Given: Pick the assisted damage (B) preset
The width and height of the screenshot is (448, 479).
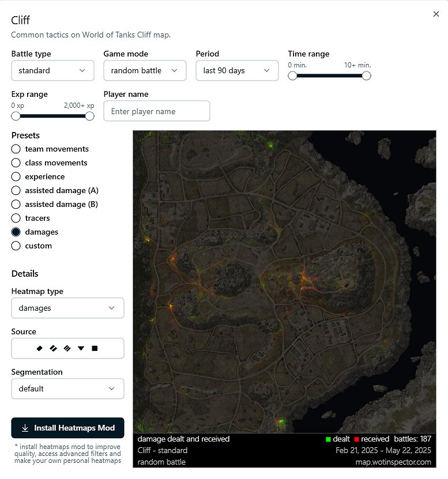Looking at the screenshot, I should click(x=55, y=205).
